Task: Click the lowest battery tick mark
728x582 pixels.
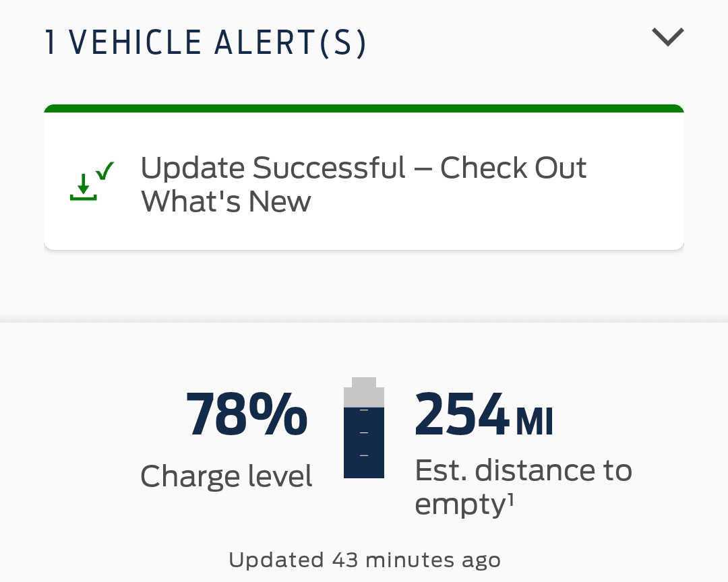Action: (364, 455)
